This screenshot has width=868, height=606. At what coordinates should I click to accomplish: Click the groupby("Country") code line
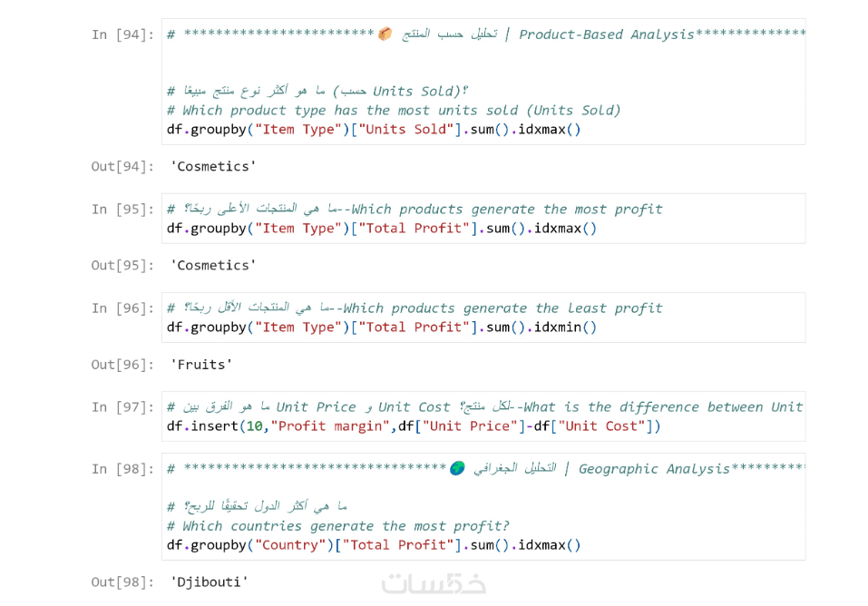374,544
